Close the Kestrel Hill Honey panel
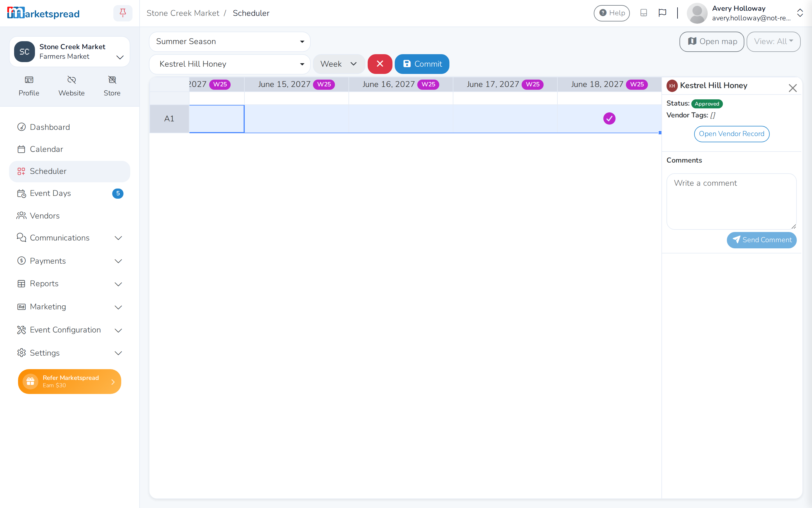Viewport: 812px width, 508px height. [x=793, y=88]
